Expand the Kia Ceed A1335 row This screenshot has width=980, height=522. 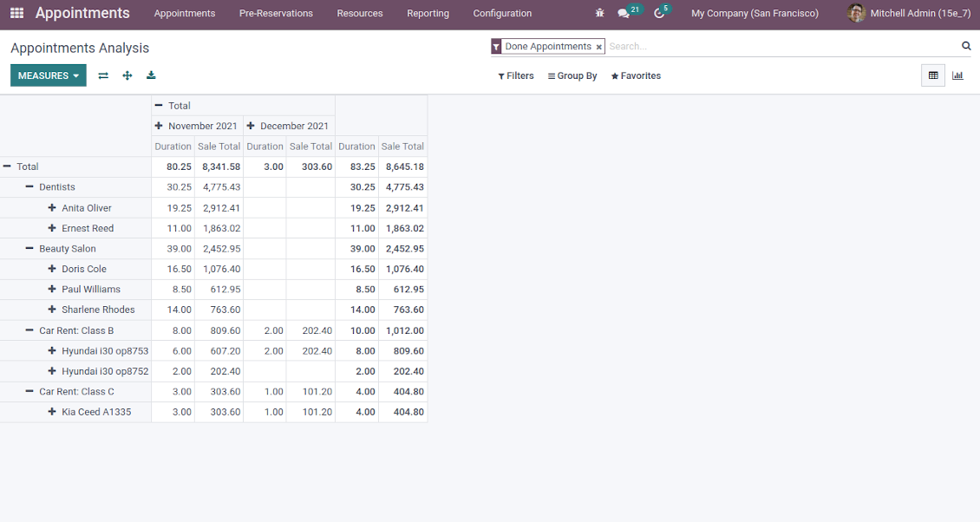[52, 412]
